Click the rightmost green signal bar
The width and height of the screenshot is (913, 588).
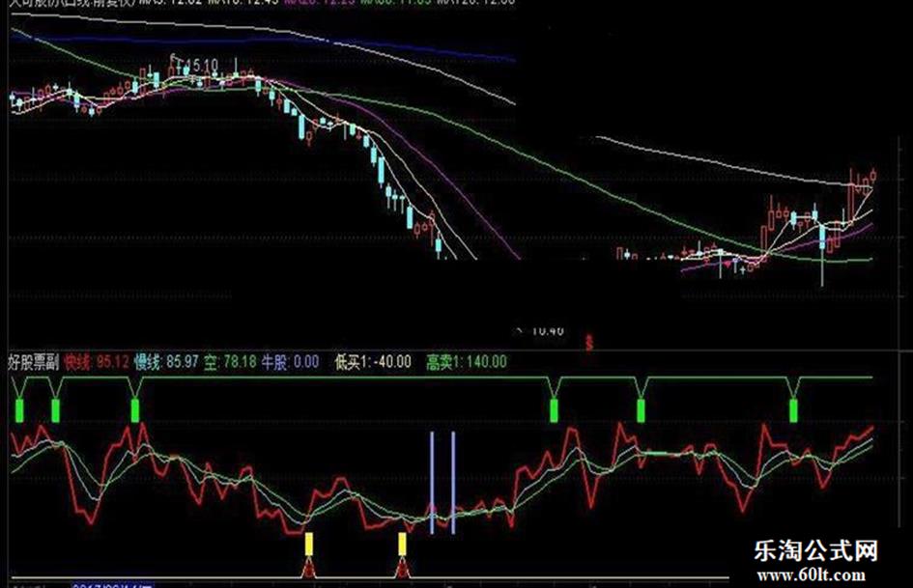(793, 409)
